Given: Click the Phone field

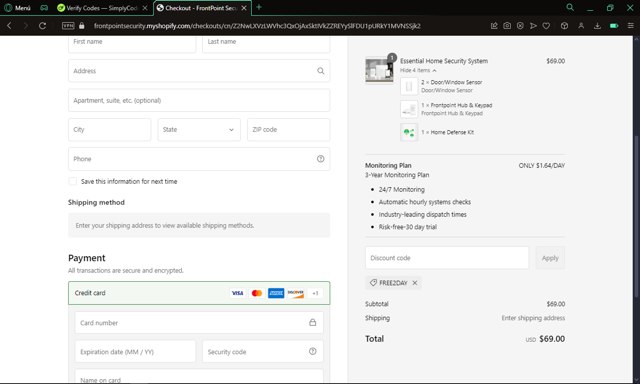Looking at the screenshot, I should [199, 159].
